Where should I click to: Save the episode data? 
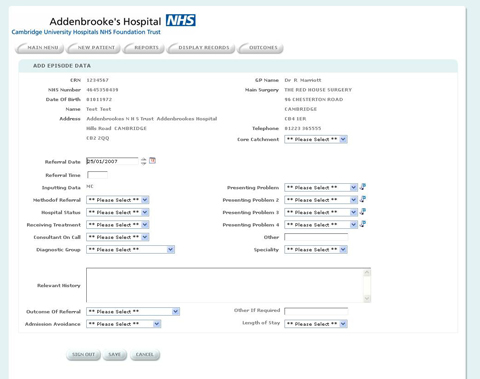click(x=114, y=354)
